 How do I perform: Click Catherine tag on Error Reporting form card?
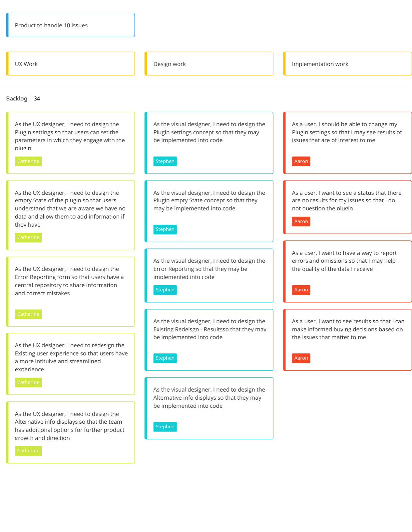pyautogui.click(x=28, y=314)
